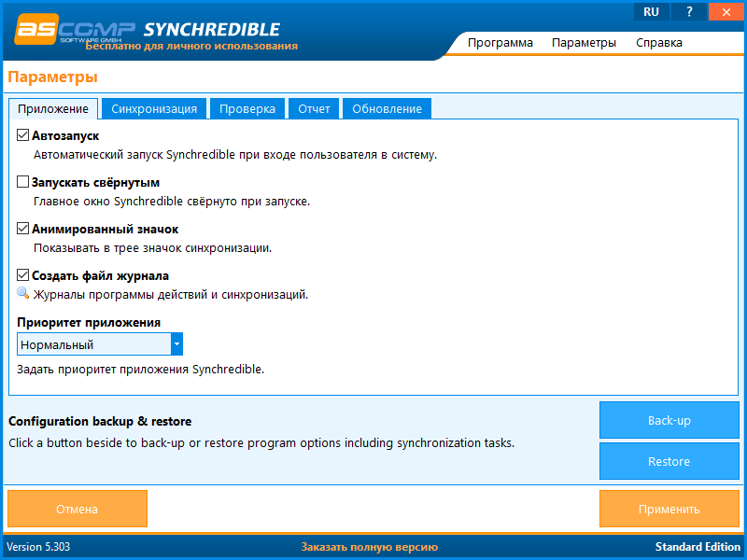The image size is (747, 560).
Task: Click the magnifier icon beside log file description
Action: click(22, 293)
